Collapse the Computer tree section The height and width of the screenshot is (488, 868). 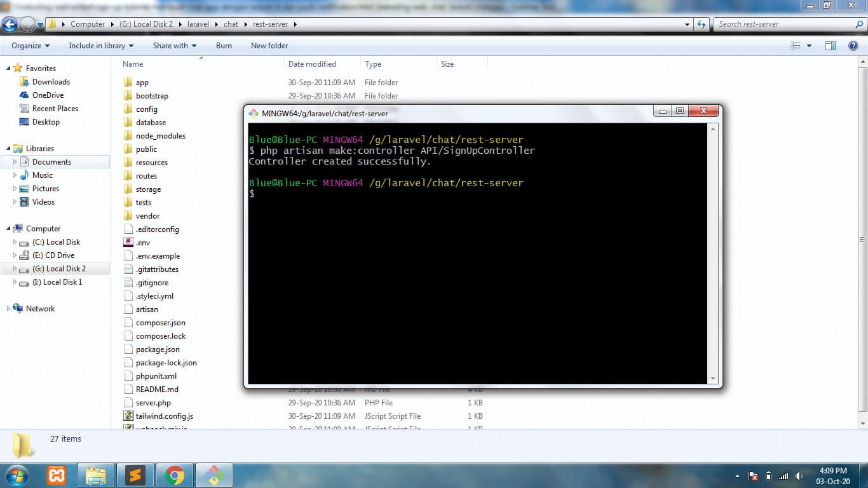point(8,229)
